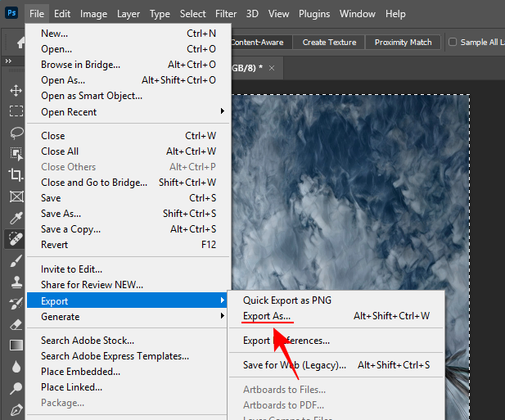Choose Open As... menu item

pyautogui.click(x=129, y=80)
